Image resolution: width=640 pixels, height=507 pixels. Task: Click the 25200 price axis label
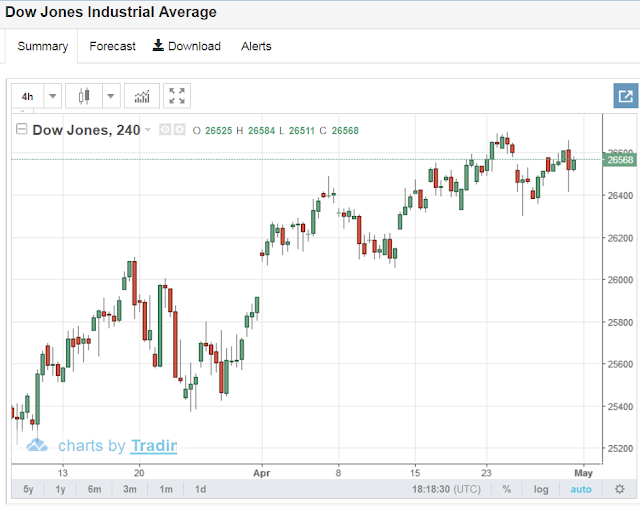(x=620, y=448)
